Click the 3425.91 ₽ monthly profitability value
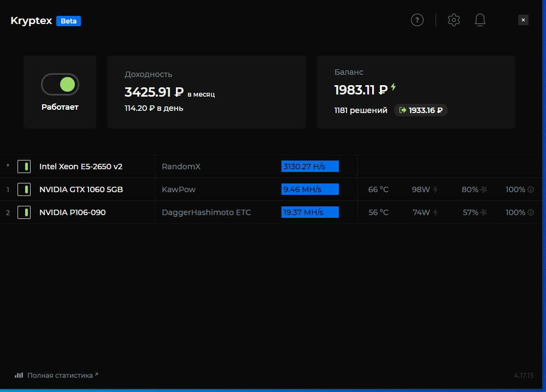This screenshot has width=546, height=392. tap(154, 92)
